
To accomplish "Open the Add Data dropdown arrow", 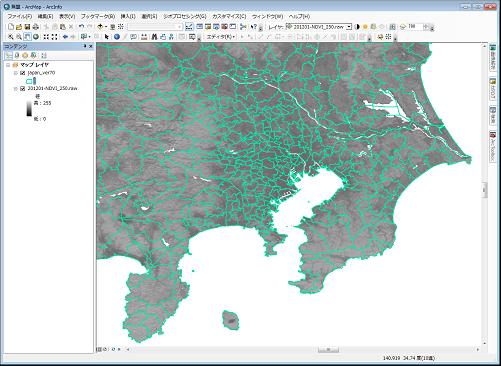I will pos(106,27).
